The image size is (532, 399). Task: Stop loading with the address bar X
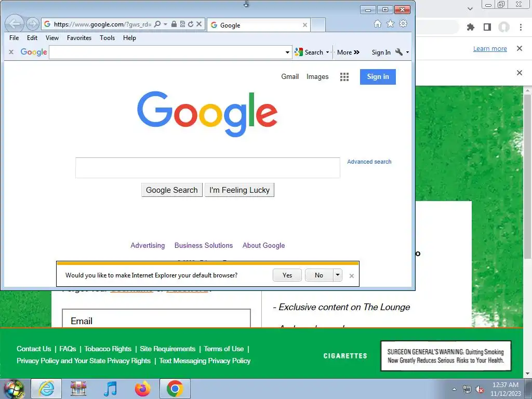pos(199,24)
